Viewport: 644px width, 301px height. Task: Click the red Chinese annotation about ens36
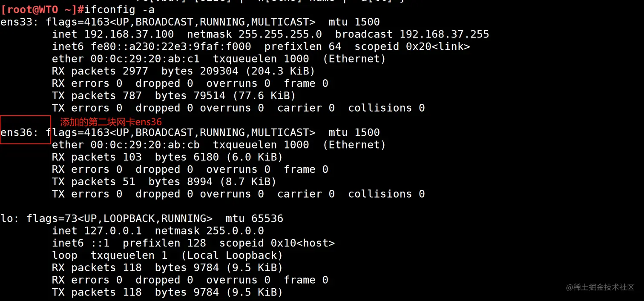pyautogui.click(x=111, y=122)
